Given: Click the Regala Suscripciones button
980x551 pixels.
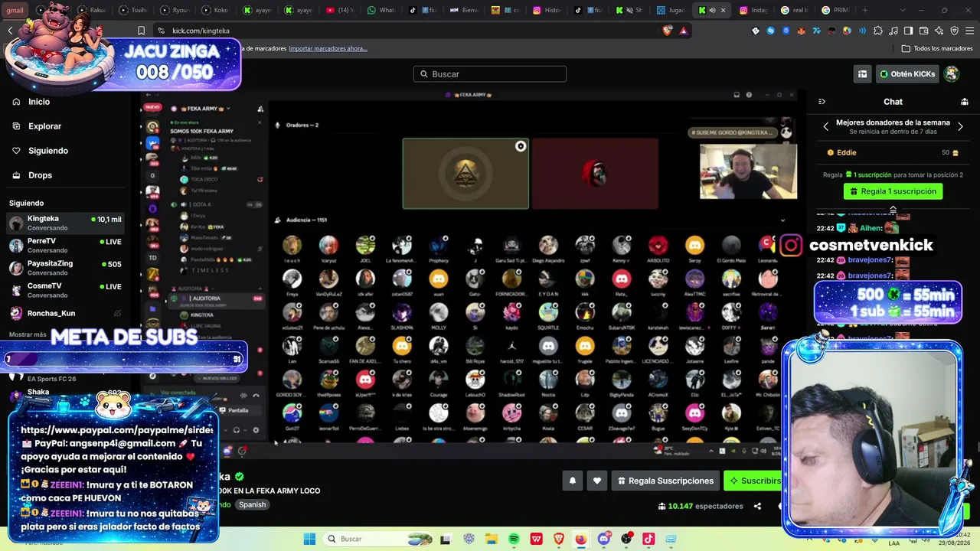Looking at the screenshot, I should click(665, 481).
